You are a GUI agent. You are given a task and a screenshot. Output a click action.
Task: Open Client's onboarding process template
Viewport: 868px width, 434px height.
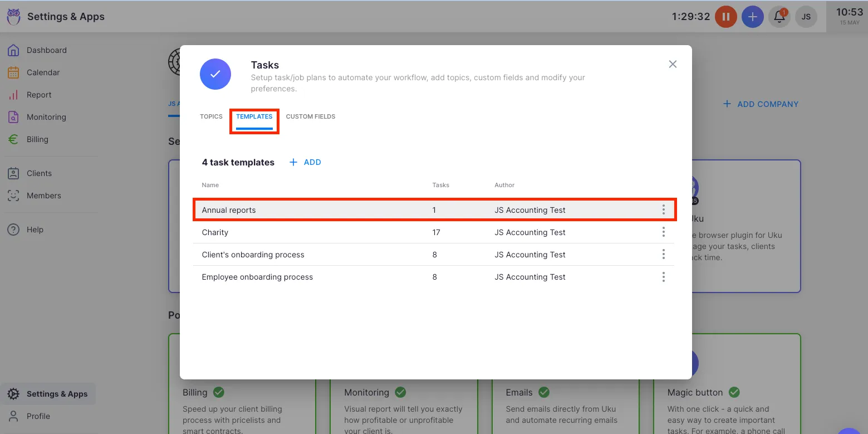(x=253, y=255)
